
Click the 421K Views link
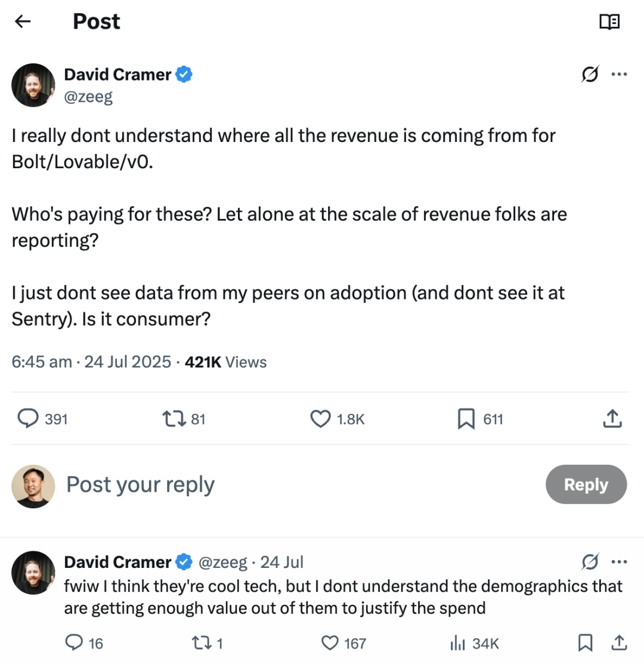click(226, 362)
